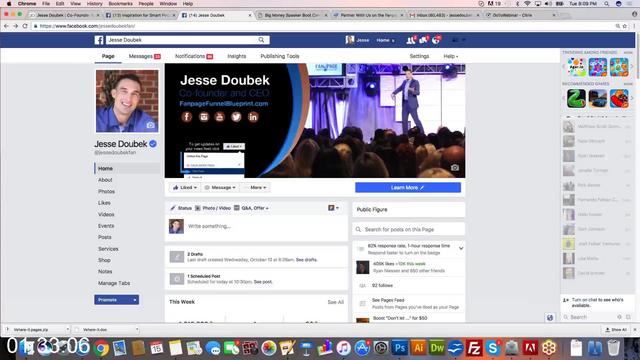This screenshot has width=640, height=360.
Task: Click the camera icon on the cover photo
Action: coord(455,168)
